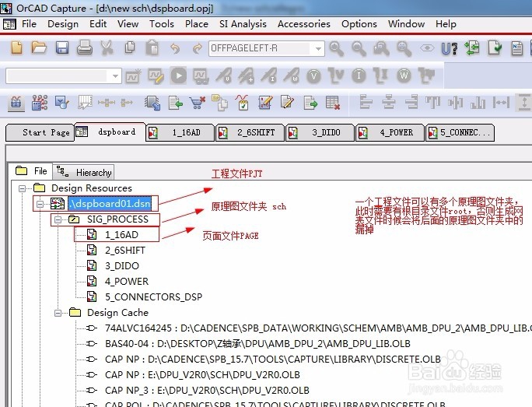Screen dimensions: 532x407
Task: Open the Window menu
Action: (406, 24)
